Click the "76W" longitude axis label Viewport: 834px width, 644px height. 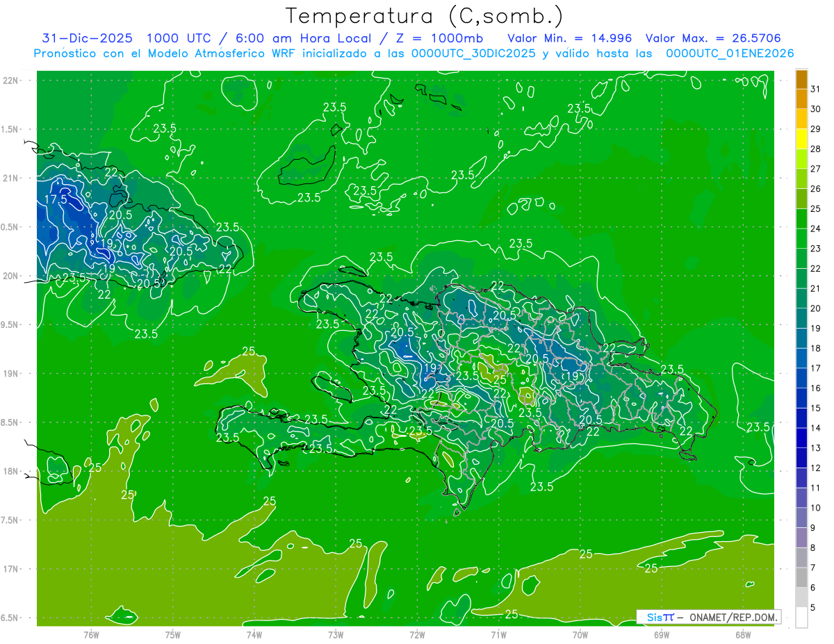pyautogui.click(x=91, y=635)
